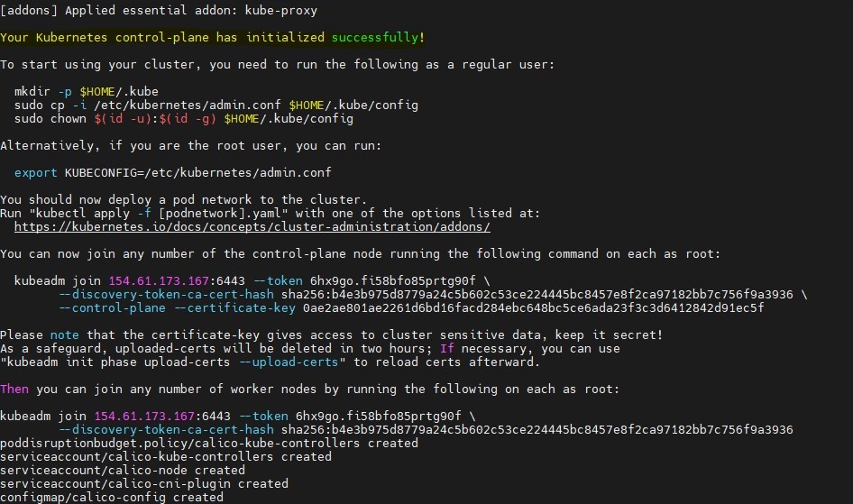
Task: Click the 'Alternatively, if you are the root user' line
Action: pos(190,146)
